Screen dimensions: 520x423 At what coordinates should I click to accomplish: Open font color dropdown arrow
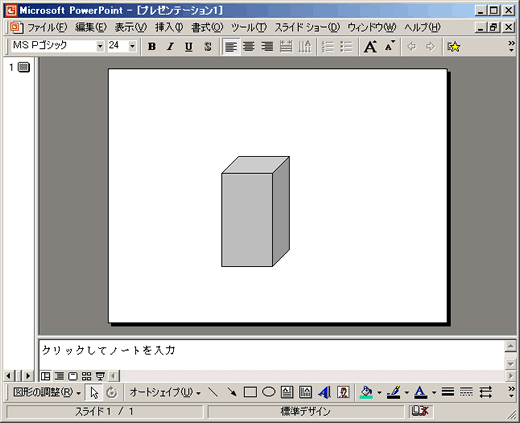434,393
